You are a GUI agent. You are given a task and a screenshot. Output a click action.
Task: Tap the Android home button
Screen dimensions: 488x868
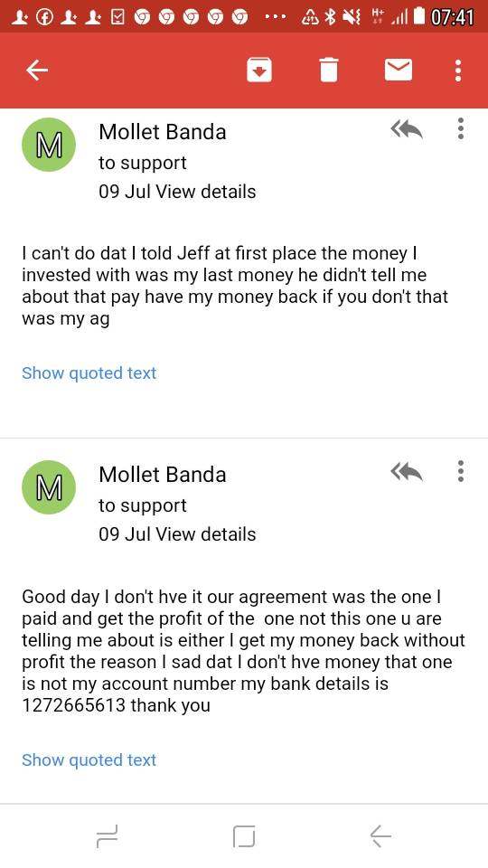pyautogui.click(x=244, y=835)
